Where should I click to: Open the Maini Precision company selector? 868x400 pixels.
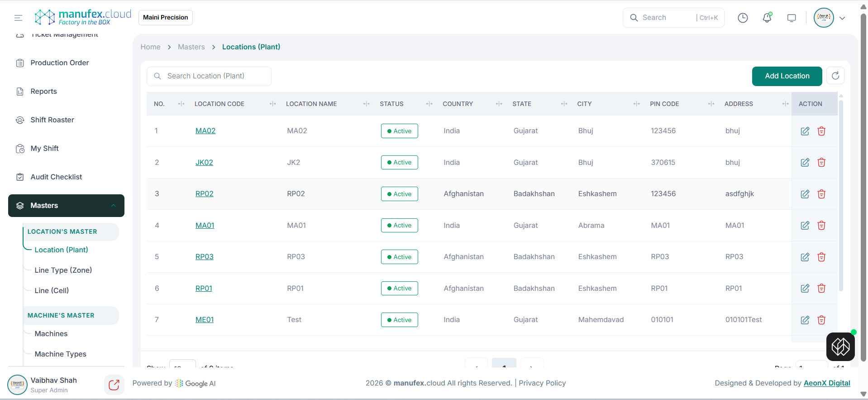(165, 17)
